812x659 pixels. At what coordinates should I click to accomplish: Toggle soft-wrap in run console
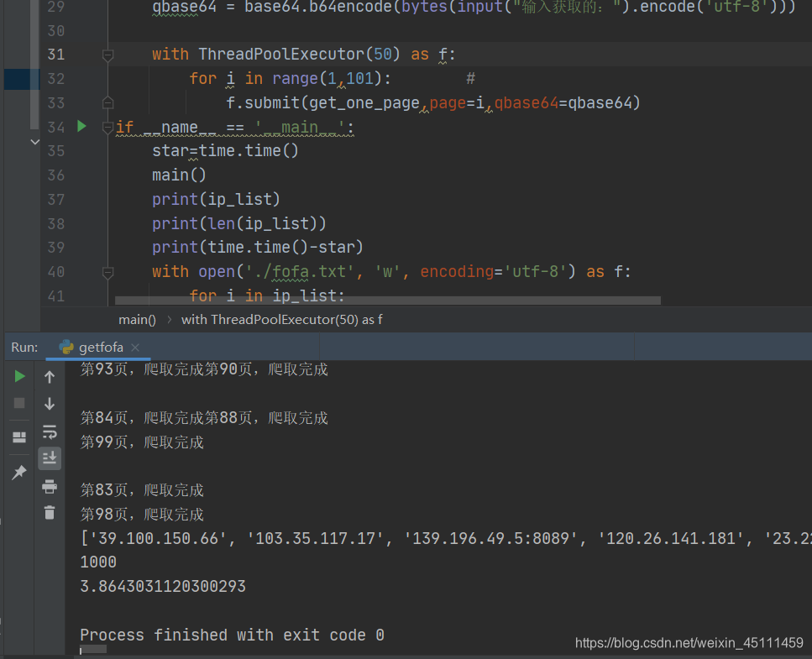(50, 431)
